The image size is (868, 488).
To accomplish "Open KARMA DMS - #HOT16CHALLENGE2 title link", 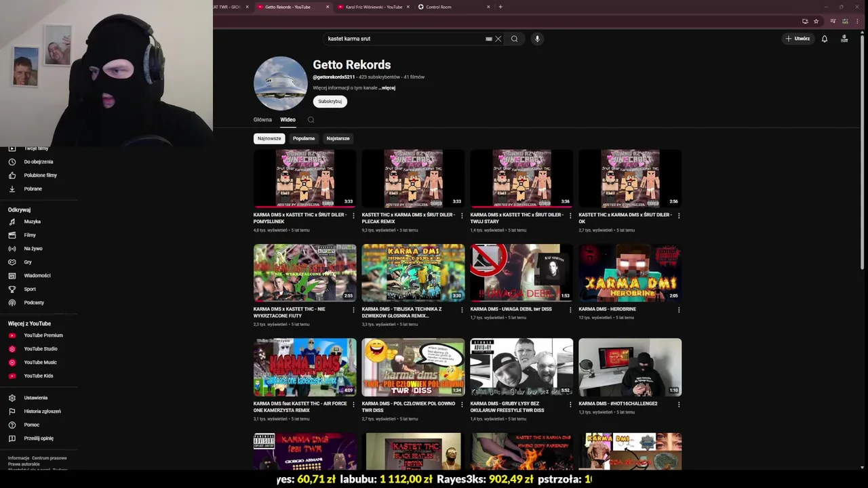I will point(618,404).
